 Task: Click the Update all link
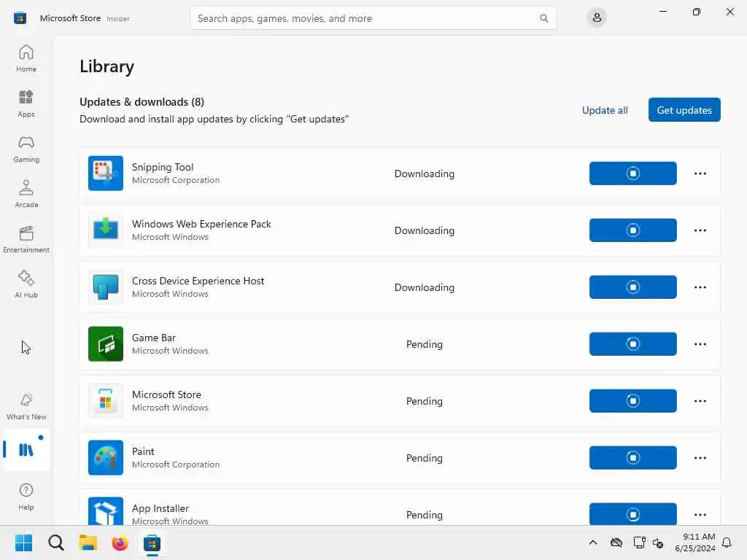605,110
